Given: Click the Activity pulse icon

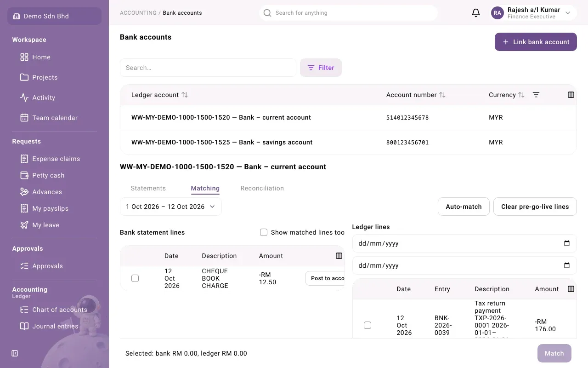Looking at the screenshot, I should pyautogui.click(x=24, y=98).
